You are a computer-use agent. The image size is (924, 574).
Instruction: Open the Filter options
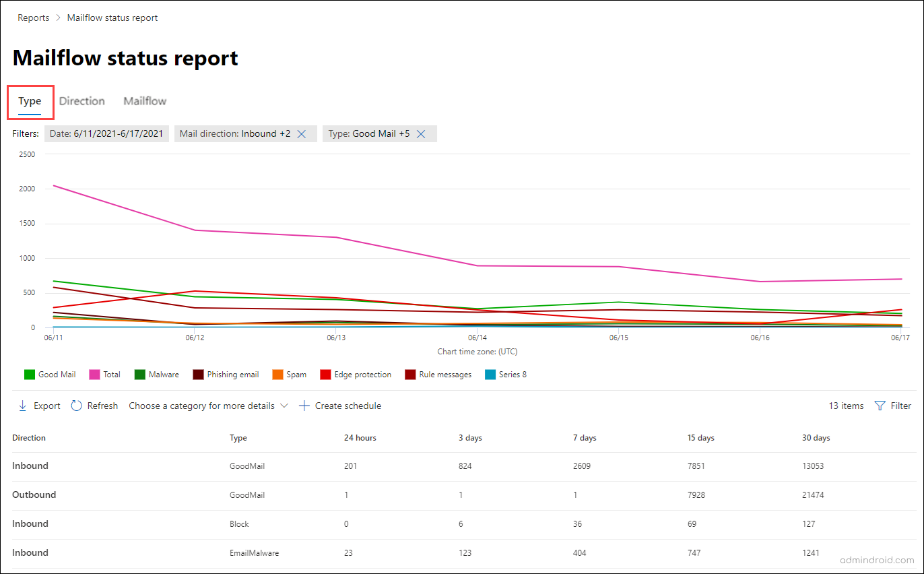tap(894, 405)
